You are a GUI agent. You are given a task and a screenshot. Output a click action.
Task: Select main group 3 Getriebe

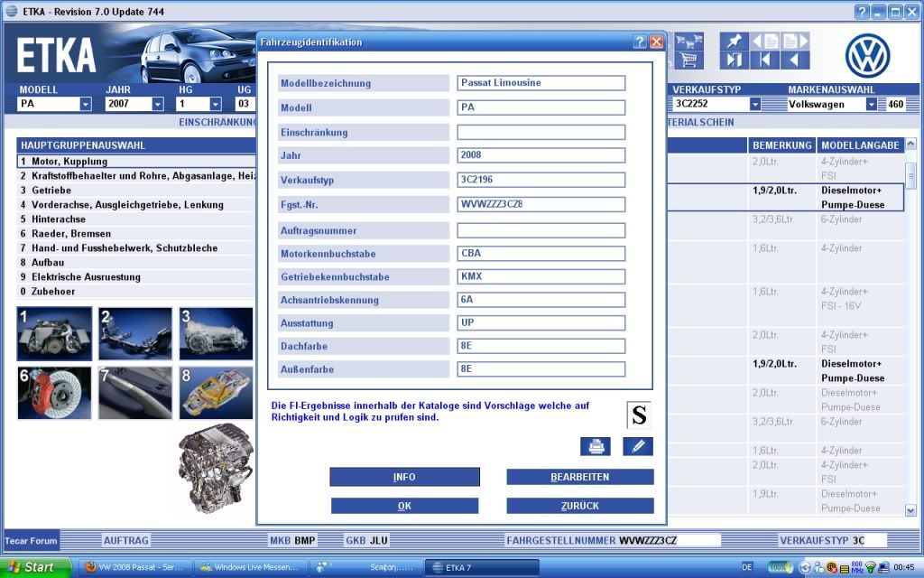(136, 190)
